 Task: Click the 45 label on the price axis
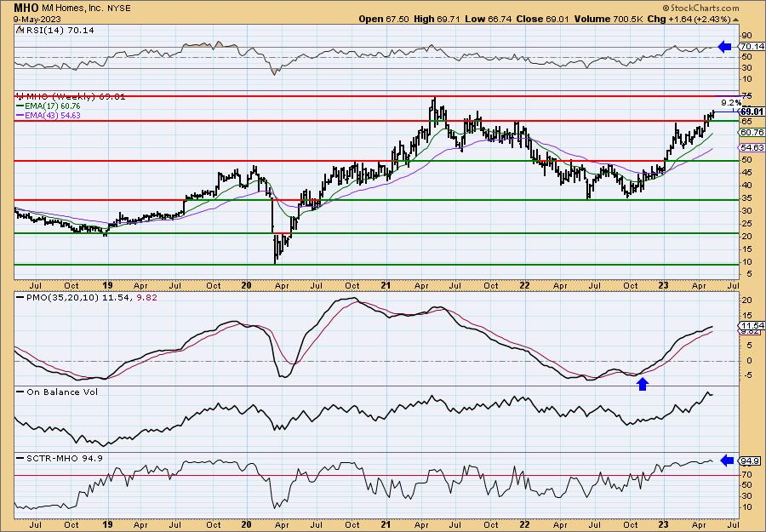point(746,173)
